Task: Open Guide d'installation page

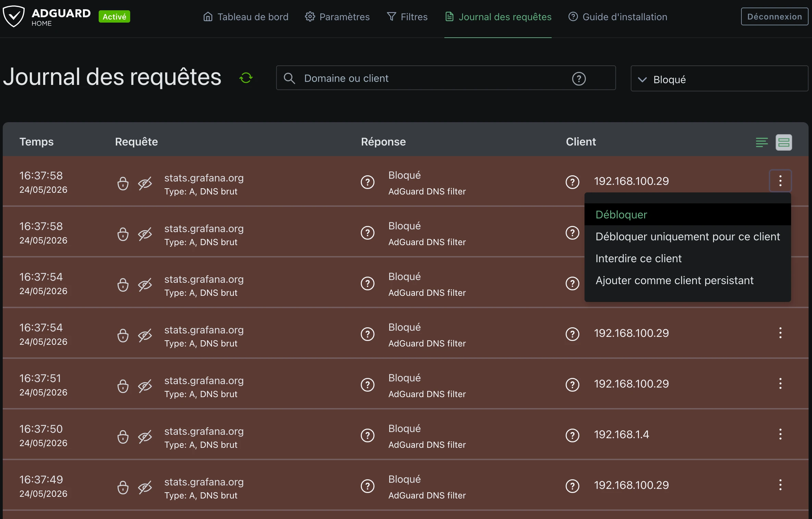Action: 618,17
